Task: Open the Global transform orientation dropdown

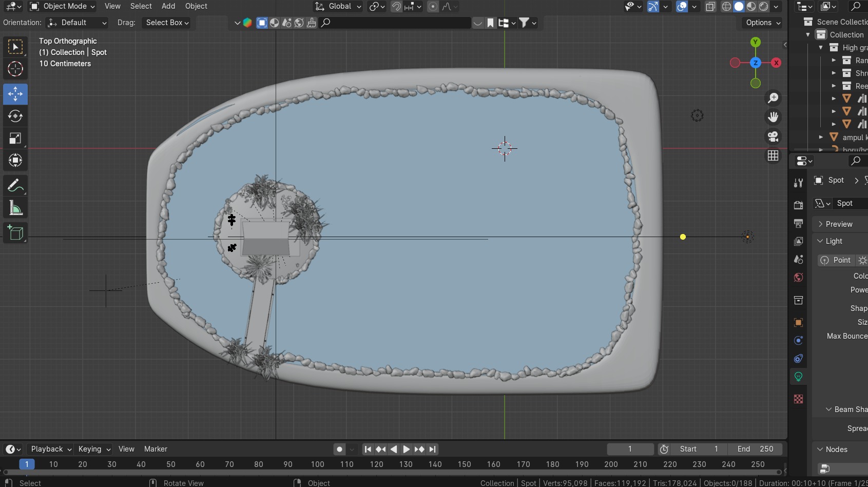Action: (338, 6)
